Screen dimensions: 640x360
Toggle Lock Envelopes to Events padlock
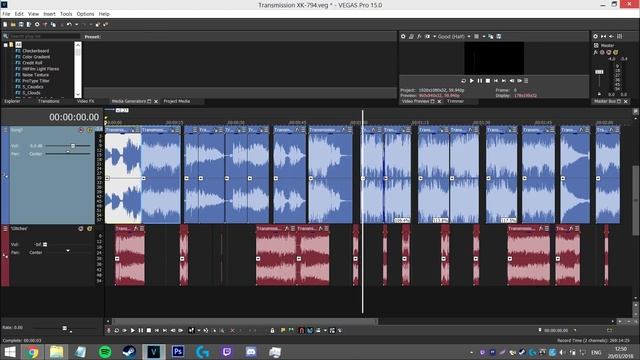(x=272, y=331)
